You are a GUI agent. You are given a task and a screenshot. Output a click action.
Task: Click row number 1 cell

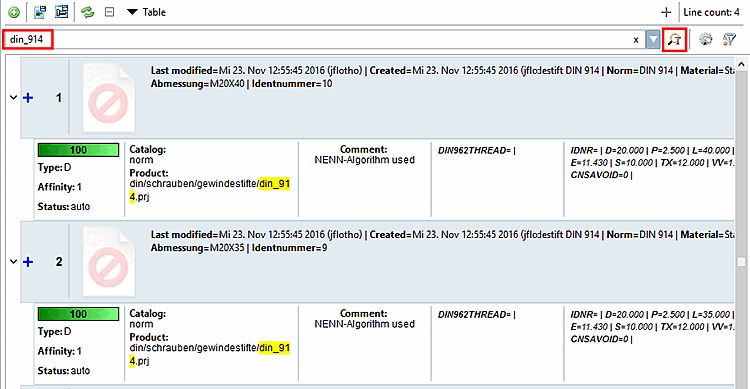click(x=58, y=98)
